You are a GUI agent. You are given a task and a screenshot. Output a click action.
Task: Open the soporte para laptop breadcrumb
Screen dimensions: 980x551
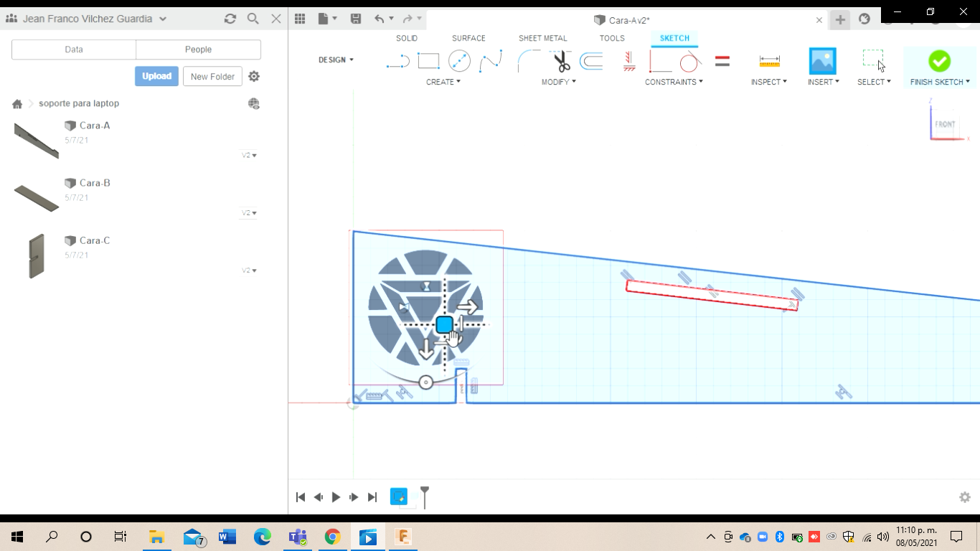click(x=79, y=103)
